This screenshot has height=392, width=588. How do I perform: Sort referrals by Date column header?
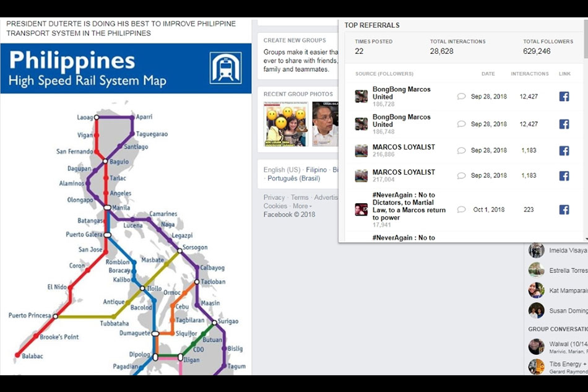click(x=488, y=74)
